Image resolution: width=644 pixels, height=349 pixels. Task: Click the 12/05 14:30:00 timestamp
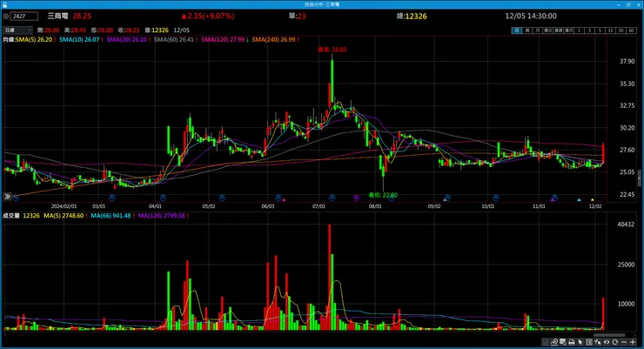click(531, 16)
